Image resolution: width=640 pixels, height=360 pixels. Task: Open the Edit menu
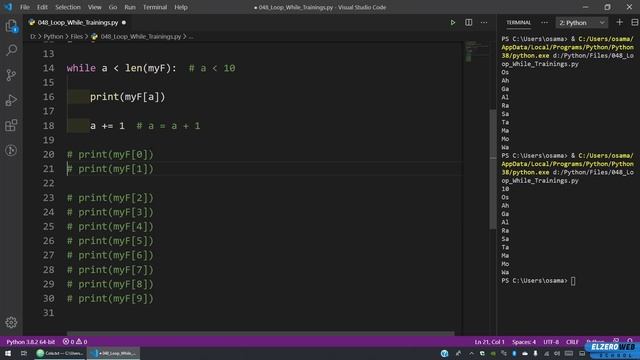tap(42, 7)
